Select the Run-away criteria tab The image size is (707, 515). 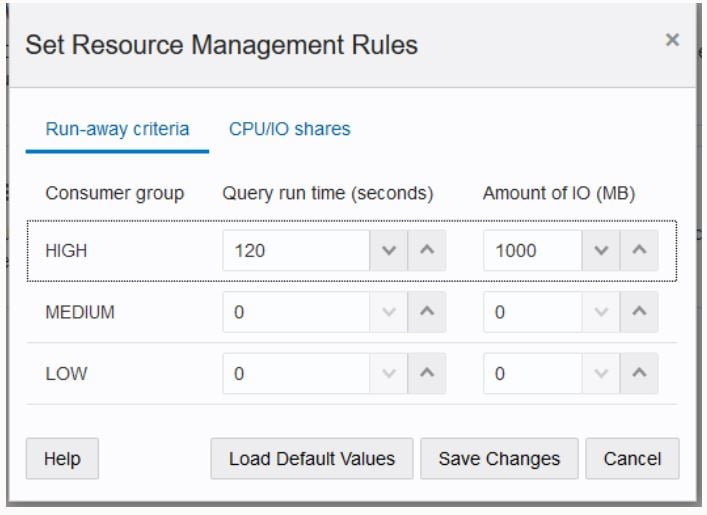117,129
